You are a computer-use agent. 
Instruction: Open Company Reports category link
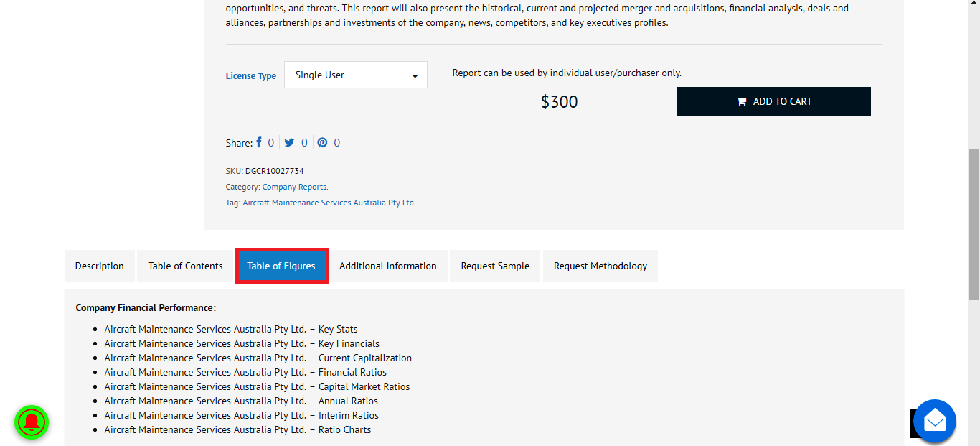pos(295,187)
